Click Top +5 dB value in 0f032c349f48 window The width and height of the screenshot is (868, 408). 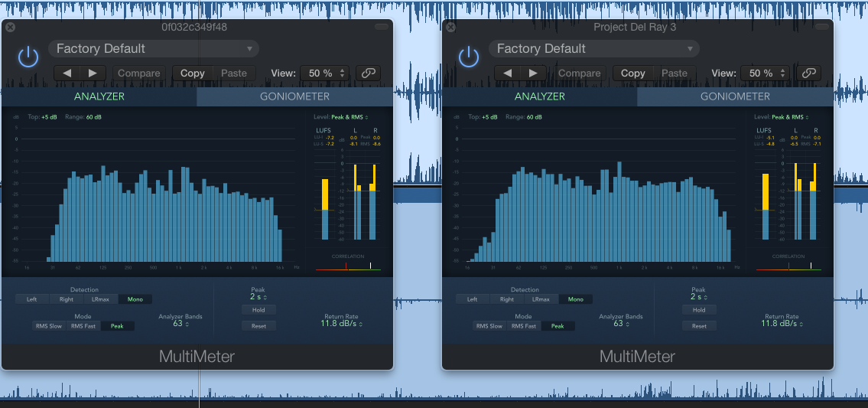49,117
